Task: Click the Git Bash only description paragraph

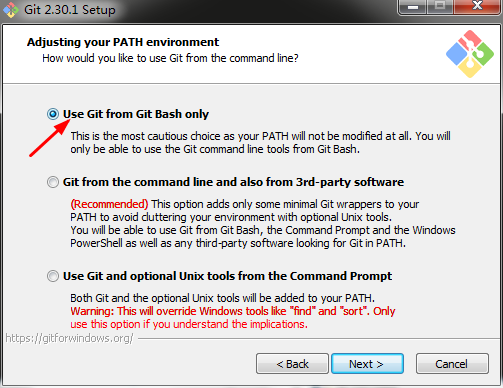Action: [x=260, y=143]
